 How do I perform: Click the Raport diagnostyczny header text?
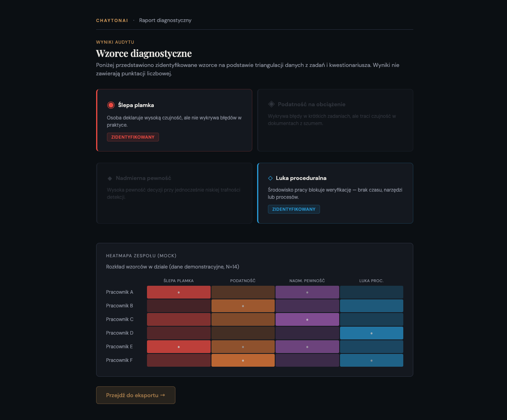click(165, 20)
